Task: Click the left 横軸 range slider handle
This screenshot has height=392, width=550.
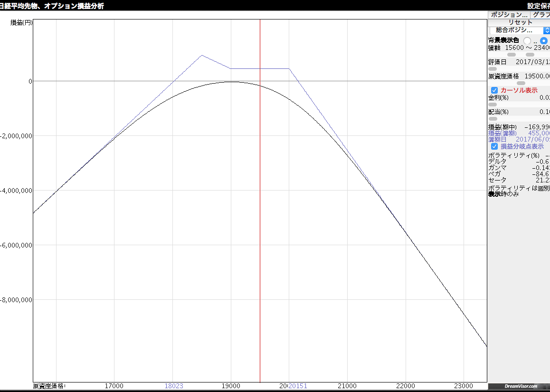Action: (512, 55)
